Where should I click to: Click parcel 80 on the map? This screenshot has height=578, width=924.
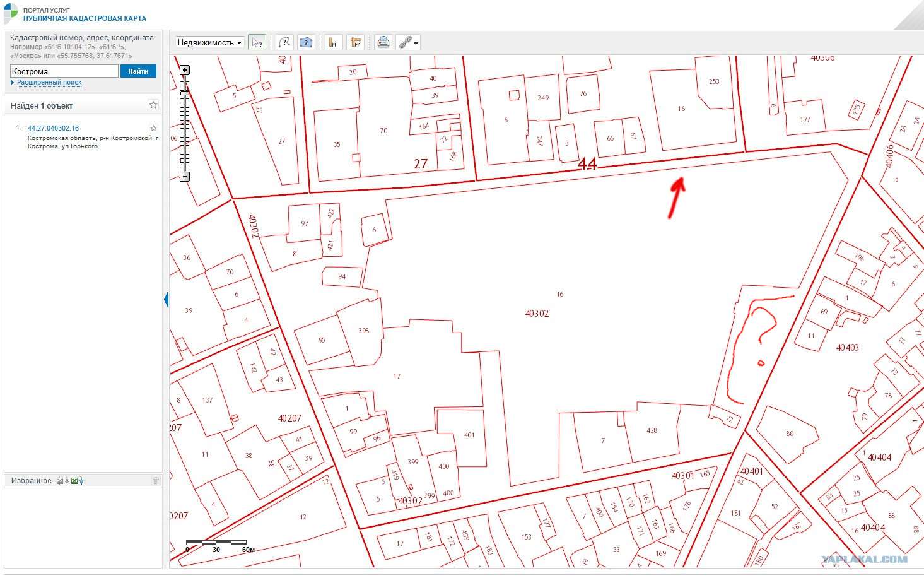point(790,433)
